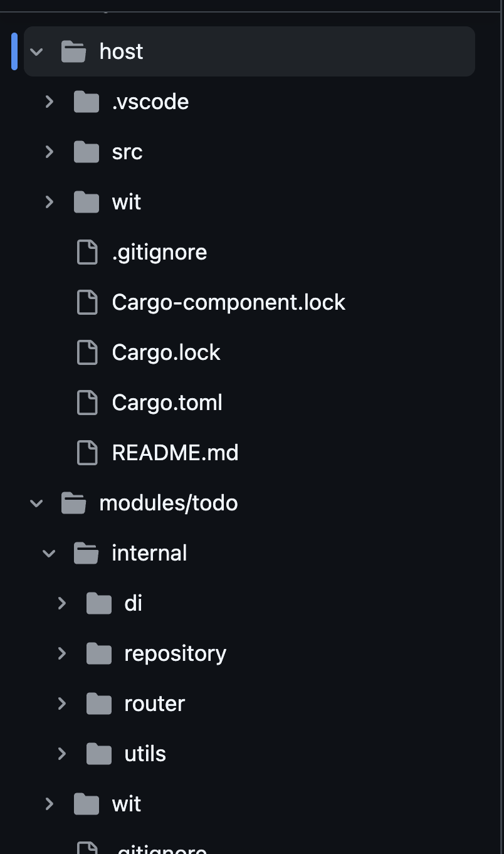
Task: Click the host open-folder icon
Action: tap(73, 51)
